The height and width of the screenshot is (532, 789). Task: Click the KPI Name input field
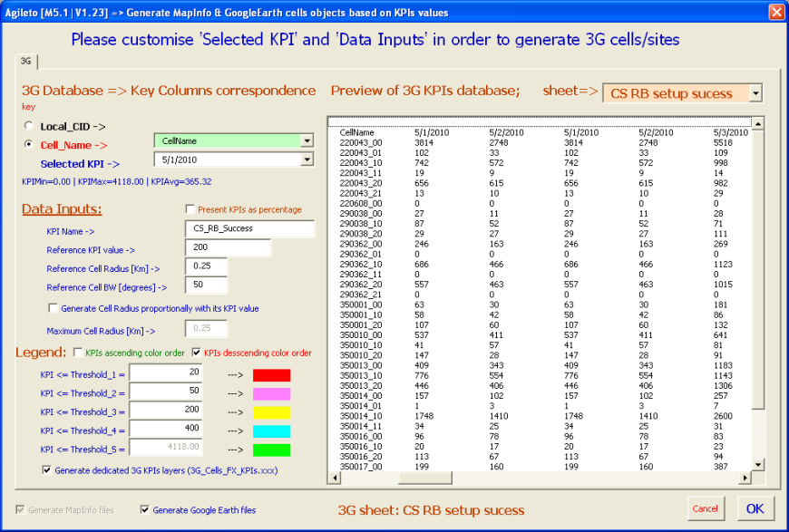(x=248, y=229)
